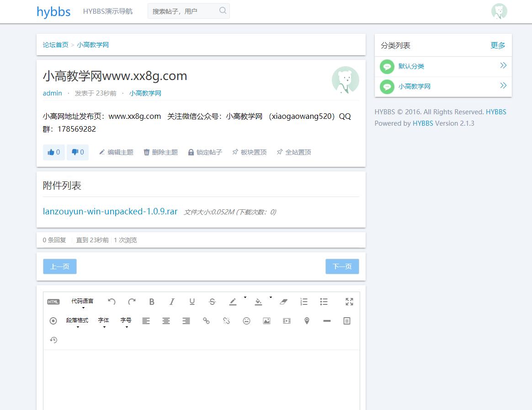The width and height of the screenshot is (532, 410).
Task: Insert a video
Action: pos(287,321)
